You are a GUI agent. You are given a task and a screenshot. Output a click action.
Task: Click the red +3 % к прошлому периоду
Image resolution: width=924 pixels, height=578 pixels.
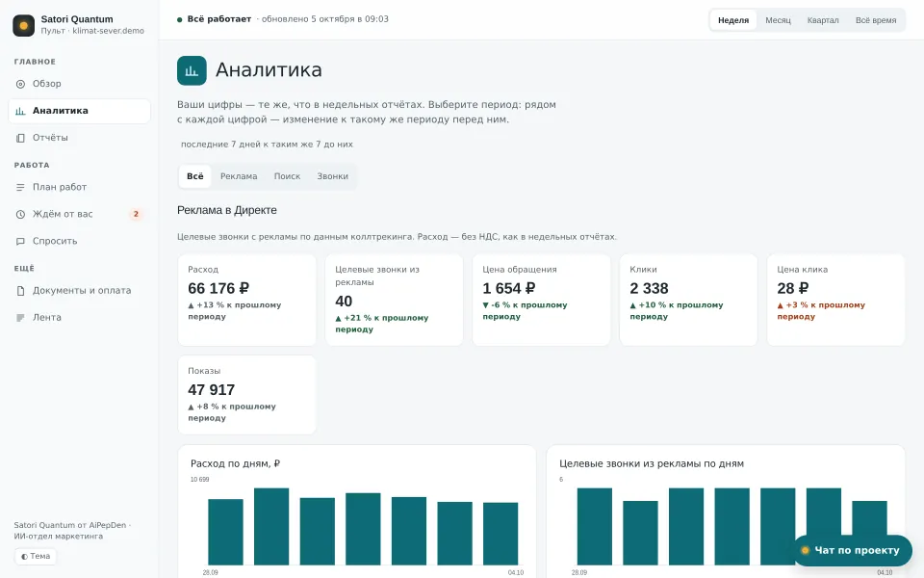(821, 311)
